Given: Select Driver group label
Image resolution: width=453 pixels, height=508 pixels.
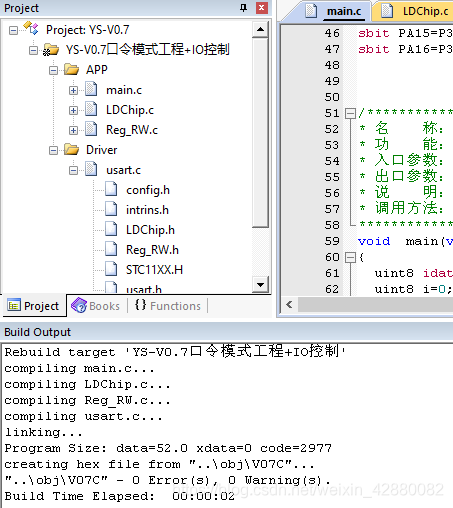Looking at the screenshot, I should 102,150.
